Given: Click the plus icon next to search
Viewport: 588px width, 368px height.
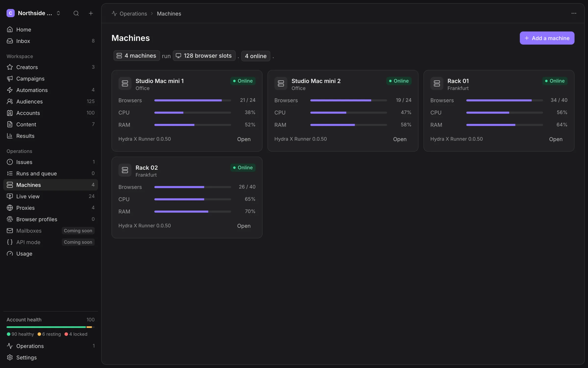Looking at the screenshot, I should pyautogui.click(x=91, y=13).
